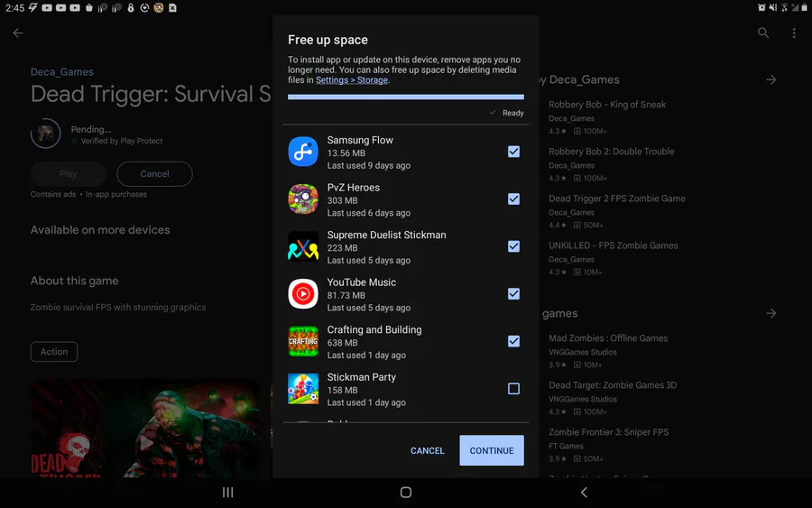Image resolution: width=812 pixels, height=508 pixels.
Task: Tap the Crafting and Building icon
Action: (x=303, y=341)
